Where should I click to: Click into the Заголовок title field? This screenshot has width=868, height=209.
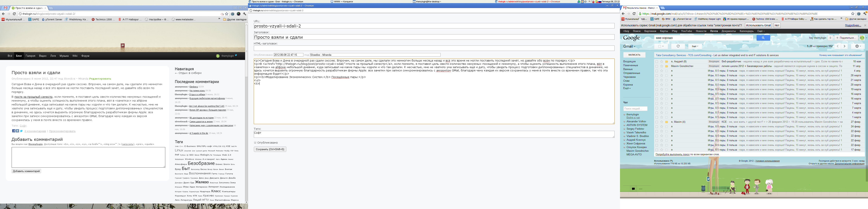tap(434, 37)
